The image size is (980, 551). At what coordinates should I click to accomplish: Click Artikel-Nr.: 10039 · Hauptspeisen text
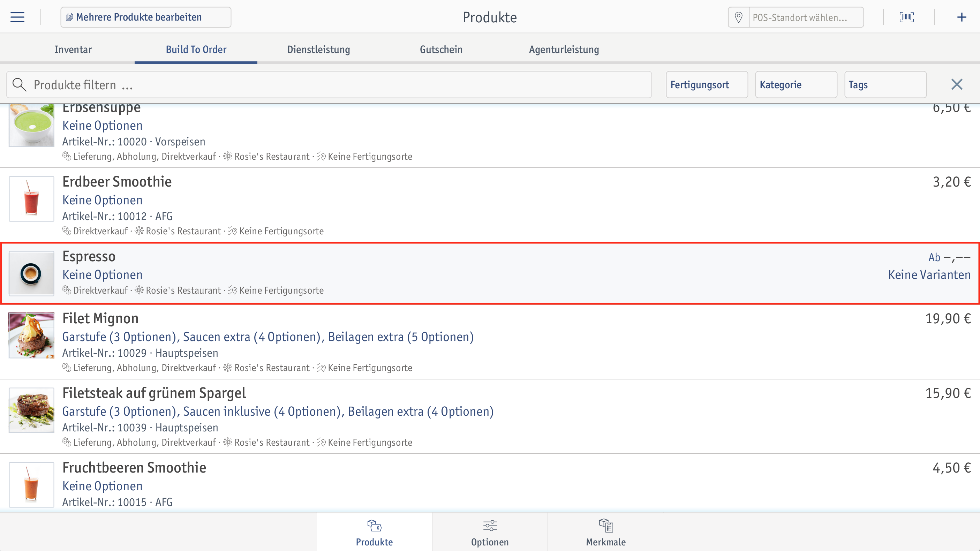point(140,427)
